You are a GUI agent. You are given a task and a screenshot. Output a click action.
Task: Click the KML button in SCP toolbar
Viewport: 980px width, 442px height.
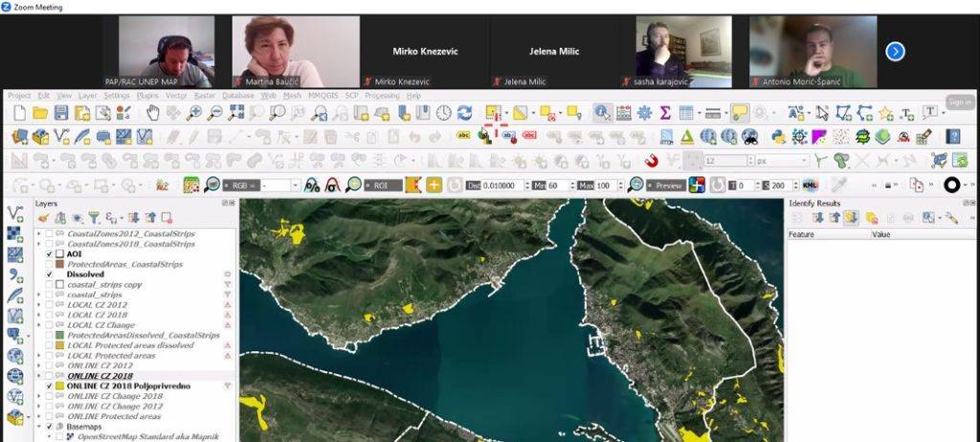tap(810, 185)
